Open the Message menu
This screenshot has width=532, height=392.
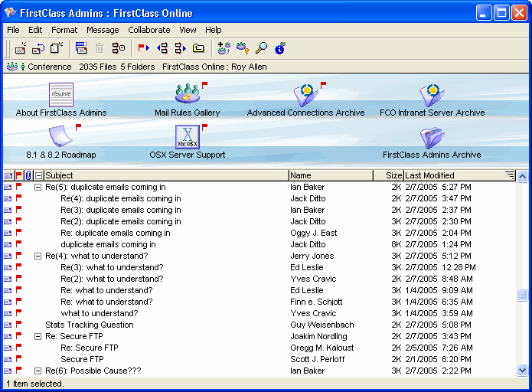coord(103,30)
